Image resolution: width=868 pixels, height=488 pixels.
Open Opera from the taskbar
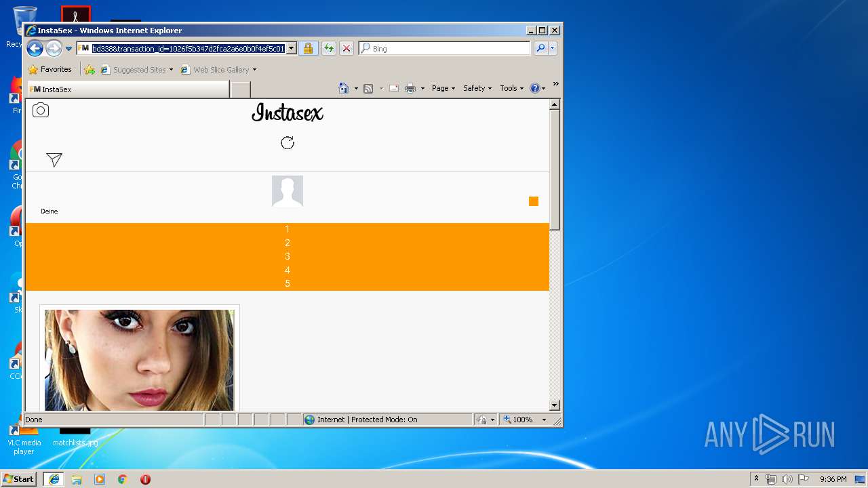click(x=145, y=479)
